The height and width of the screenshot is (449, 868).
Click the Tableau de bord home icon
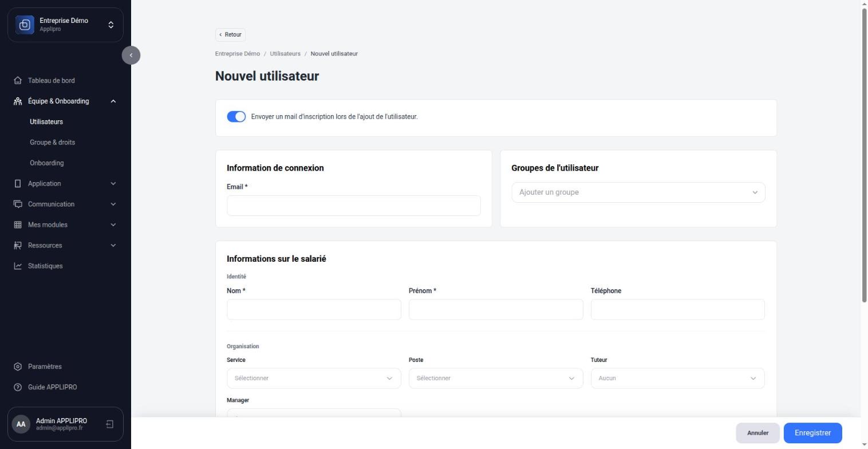pyautogui.click(x=18, y=81)
